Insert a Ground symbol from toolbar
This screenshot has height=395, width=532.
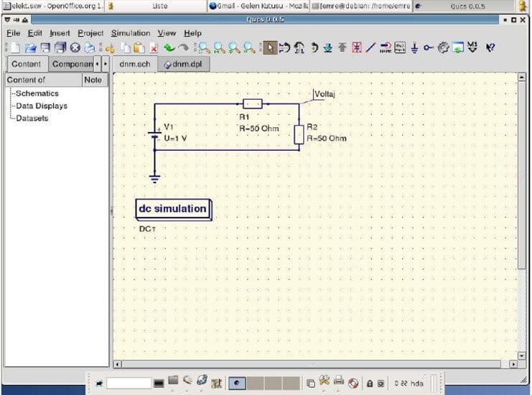click(414, 48)
